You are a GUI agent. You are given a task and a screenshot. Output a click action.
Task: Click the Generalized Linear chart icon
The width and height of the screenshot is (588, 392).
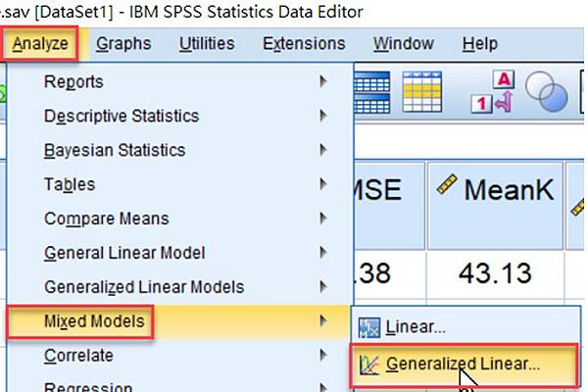pyautogui.click(x=370, y=365)
